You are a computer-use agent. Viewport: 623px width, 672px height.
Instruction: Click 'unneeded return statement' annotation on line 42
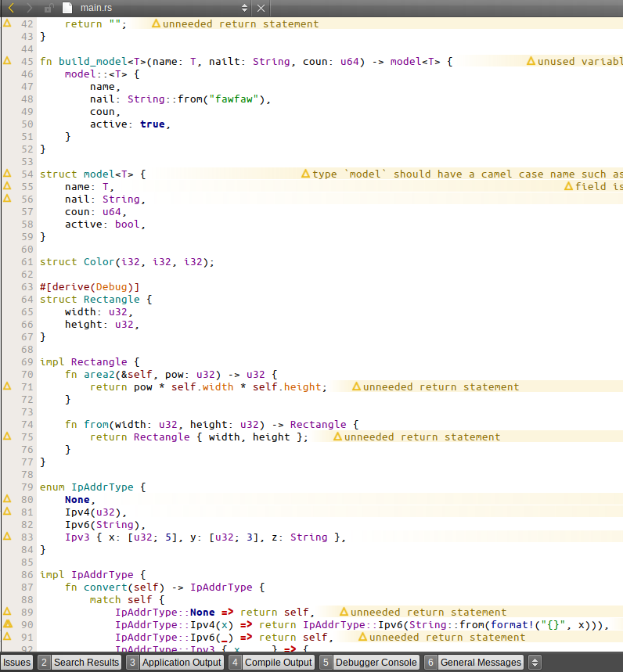(240, 24)
